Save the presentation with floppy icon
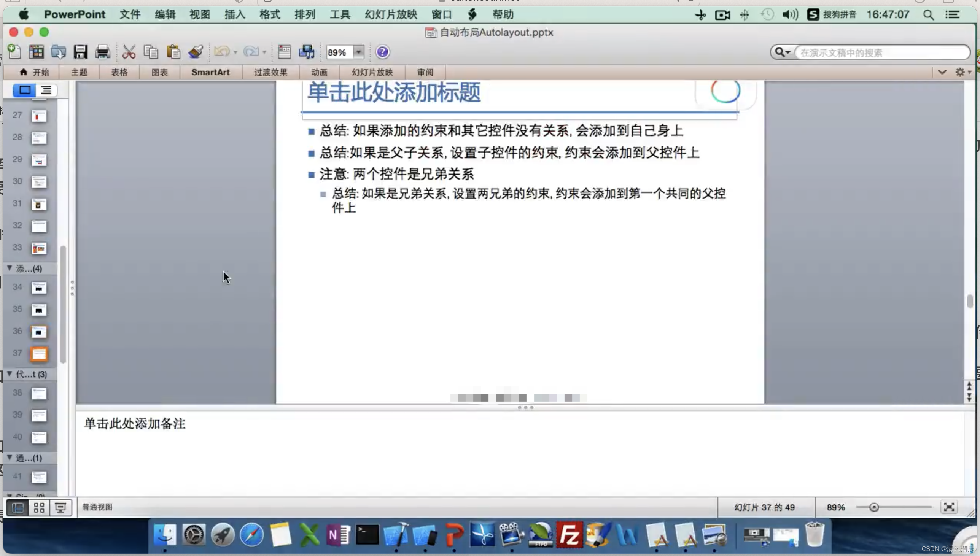Image resolution: width=980 pixels, height=556 pixels. (81, 52)
